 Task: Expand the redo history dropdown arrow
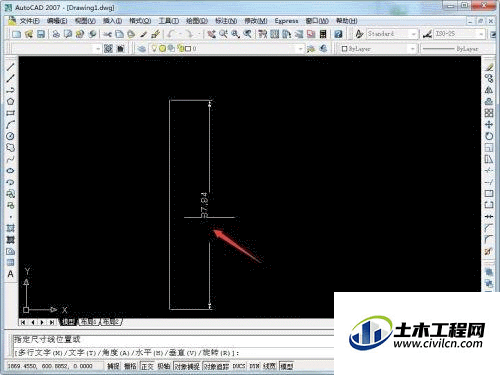pos(199,34)
